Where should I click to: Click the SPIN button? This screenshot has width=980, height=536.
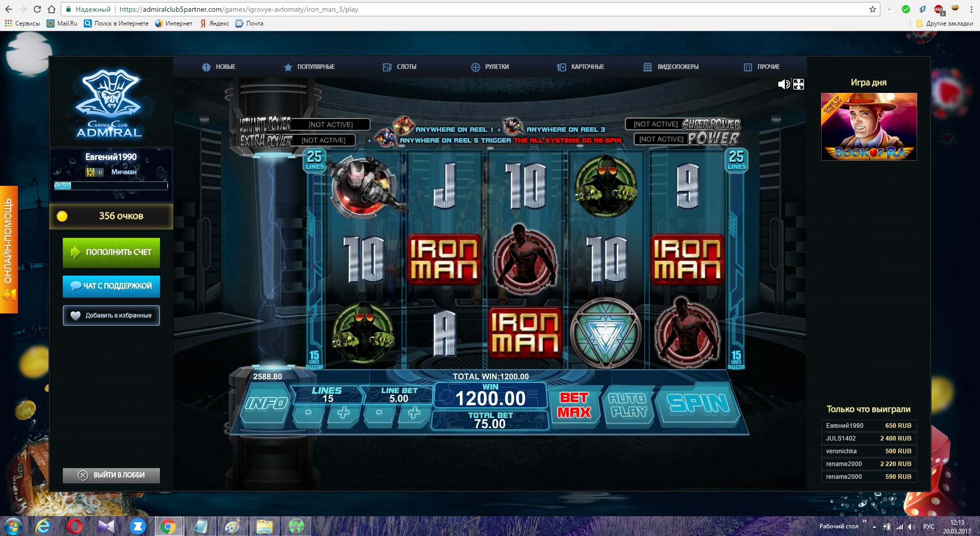pyautogui.click(x=698, y=404)
